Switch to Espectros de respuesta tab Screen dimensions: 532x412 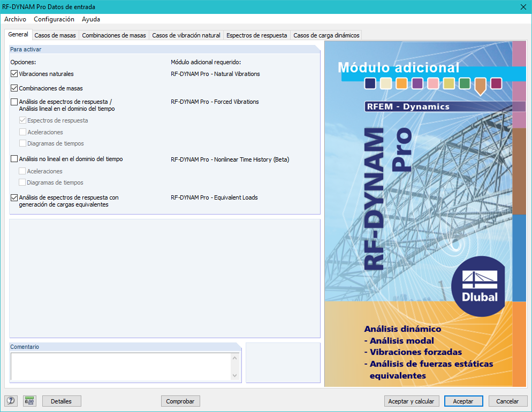coord(257,35)
